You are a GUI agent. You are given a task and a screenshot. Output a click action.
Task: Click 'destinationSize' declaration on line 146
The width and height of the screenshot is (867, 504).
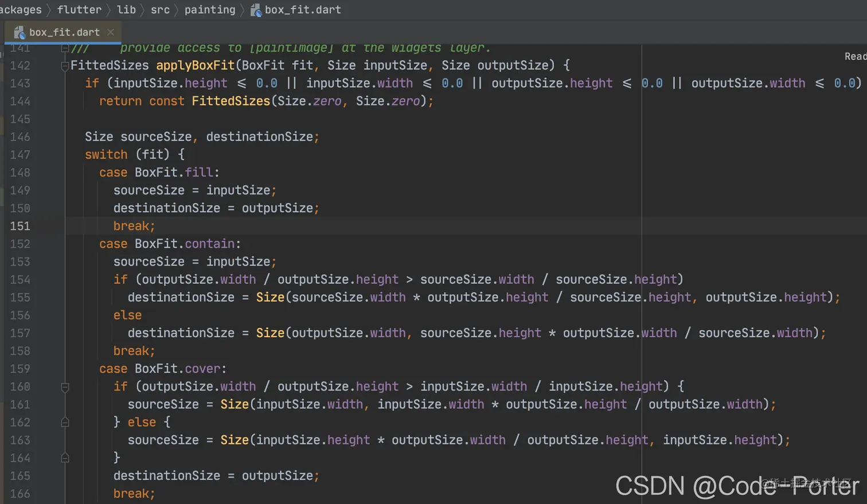point(260,137)
